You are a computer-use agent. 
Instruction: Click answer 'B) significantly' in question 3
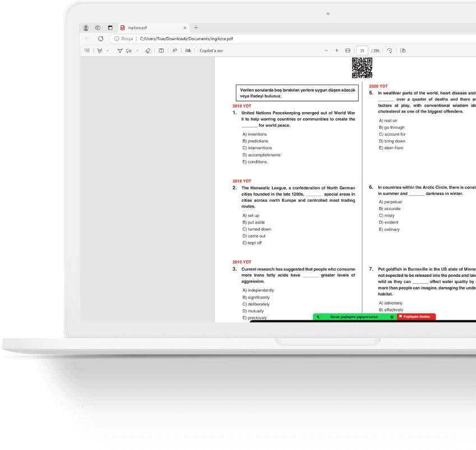256,298
